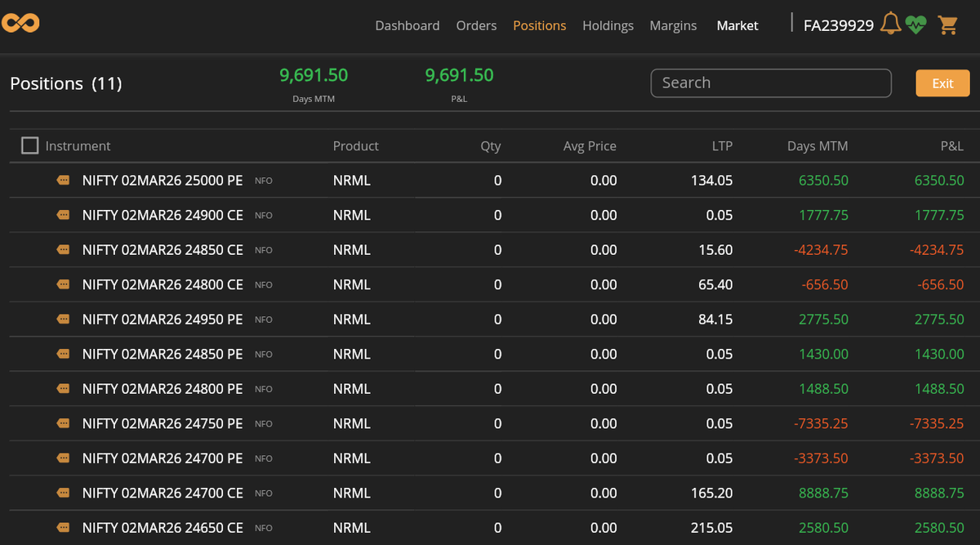980x545 pixels.
Task: Sort by the Product column header
Action: (x=356, y=146)
